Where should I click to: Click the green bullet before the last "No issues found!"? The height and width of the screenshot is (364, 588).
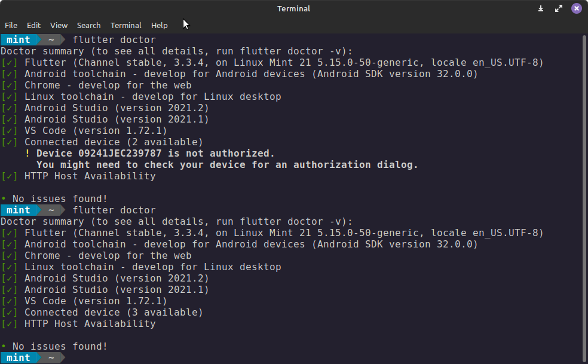[4, 346]
